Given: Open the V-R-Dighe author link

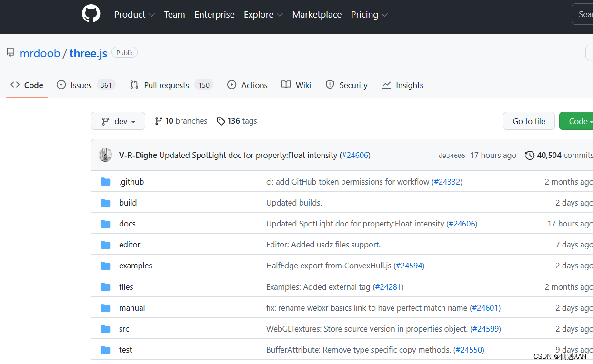Looking at the screenshot, I should 138,155.
